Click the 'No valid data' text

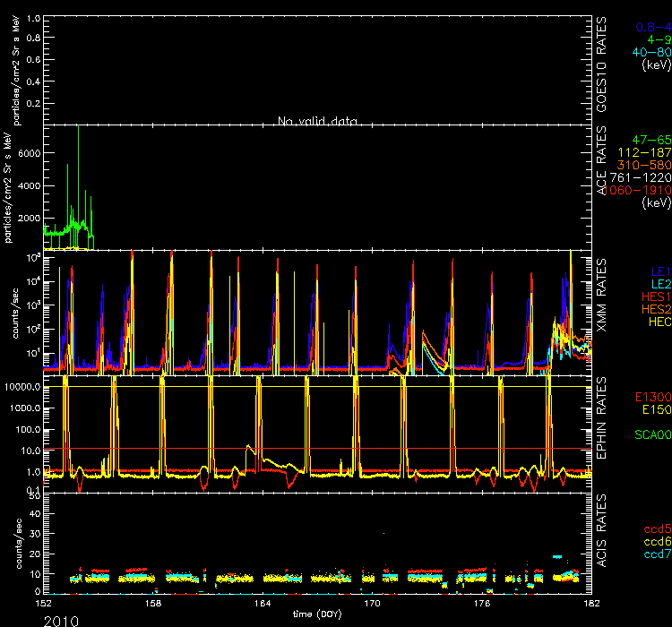(318, 121)
